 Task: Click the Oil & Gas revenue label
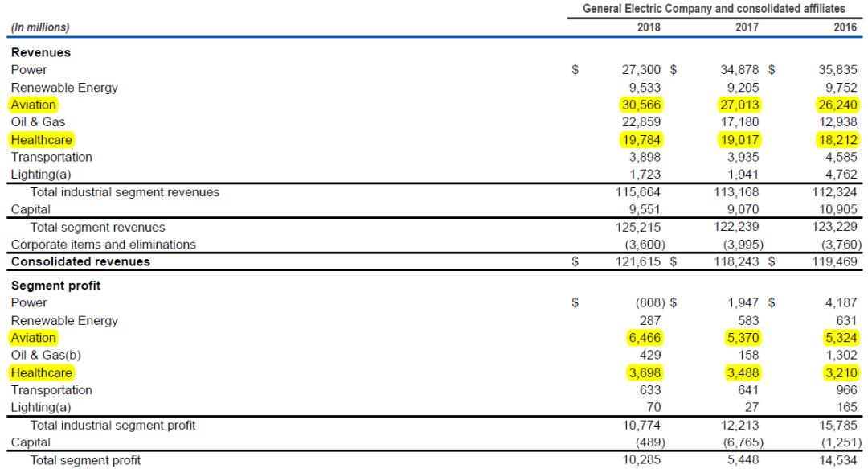(x=39, y=122)
